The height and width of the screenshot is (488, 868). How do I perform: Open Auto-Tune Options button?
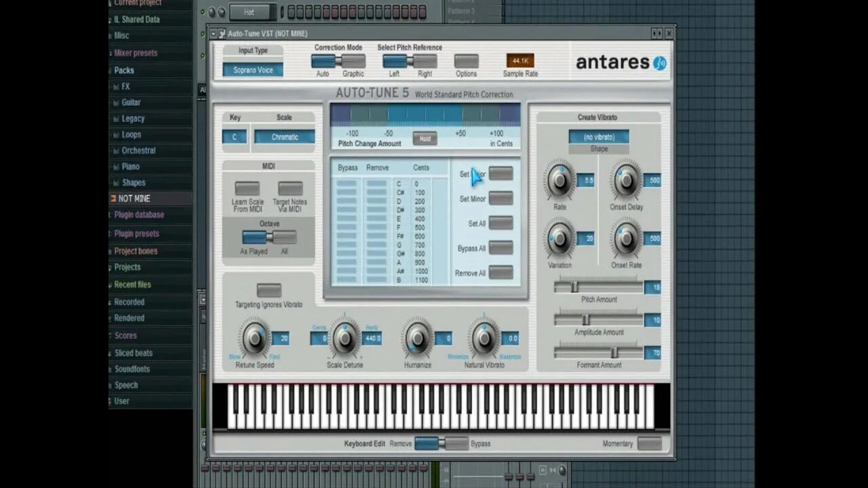pos(466,61)
